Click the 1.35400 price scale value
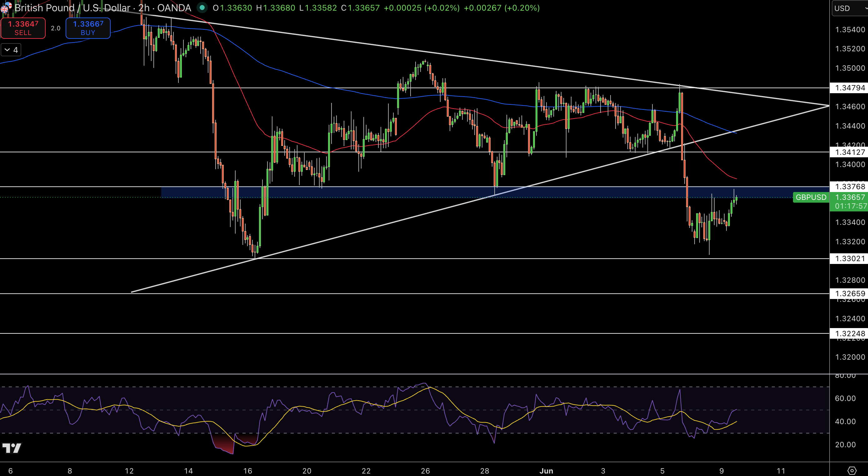 click(x=850, y=30)
